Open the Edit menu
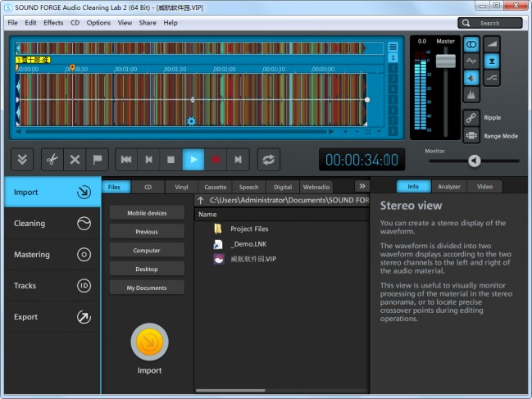This screenshot has height=399, width=532. pos(30,23)
